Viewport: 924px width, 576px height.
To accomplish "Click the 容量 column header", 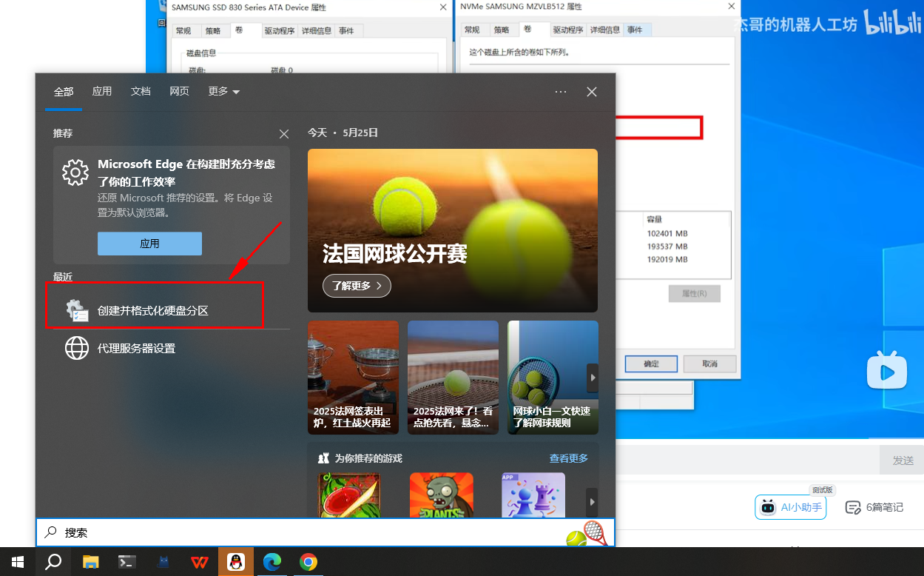I will (x=655, y=219).
